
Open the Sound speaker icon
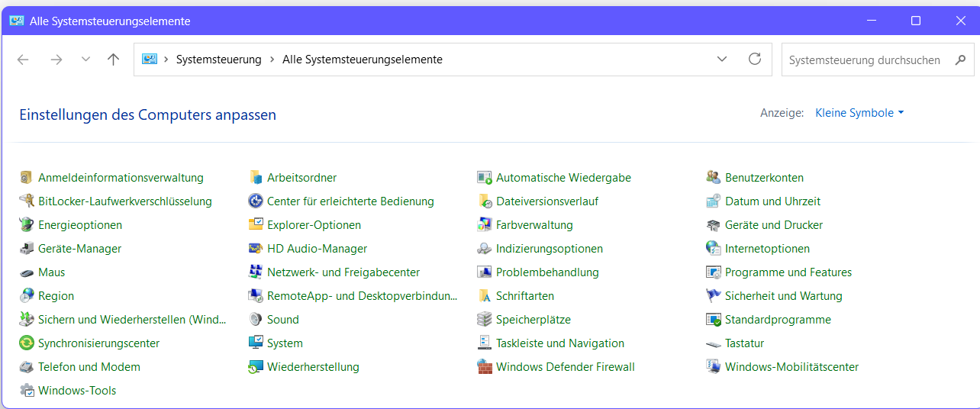[x=256, y=320]
